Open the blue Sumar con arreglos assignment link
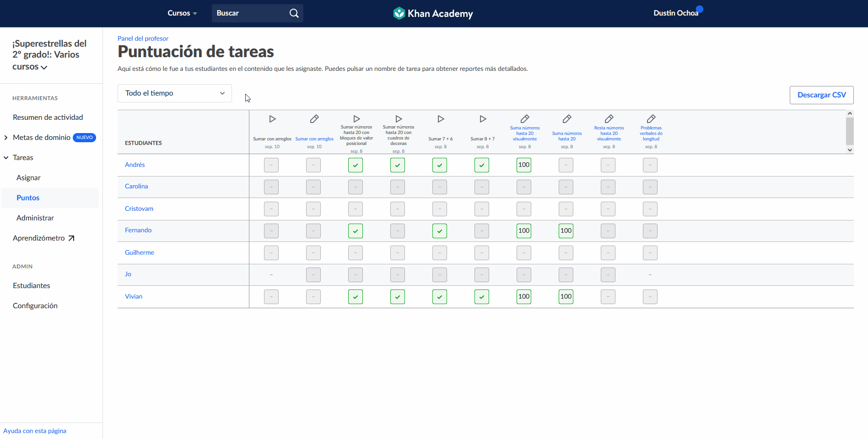868x439 pixels. coord(314,139)
